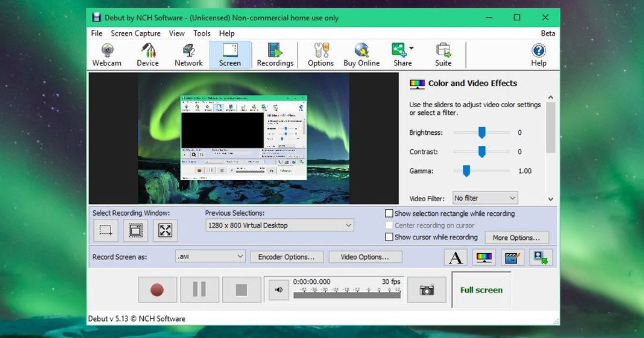Open the text caption overlay tool
The image size is (644, 338).
coord(455,257)
